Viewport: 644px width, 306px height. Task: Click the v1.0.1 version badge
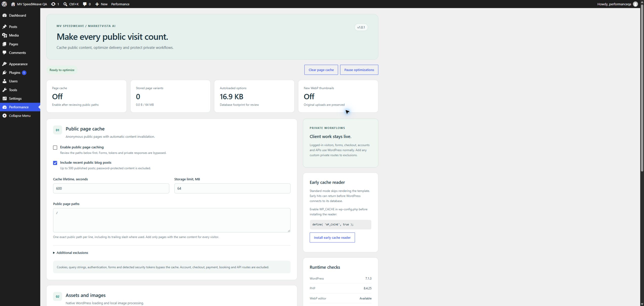click(361, 27)
